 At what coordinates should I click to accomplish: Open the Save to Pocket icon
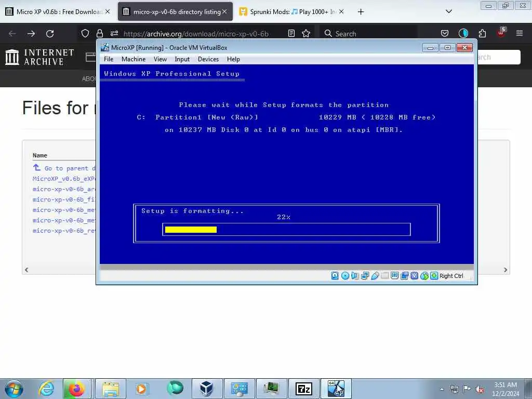point(445,33)
